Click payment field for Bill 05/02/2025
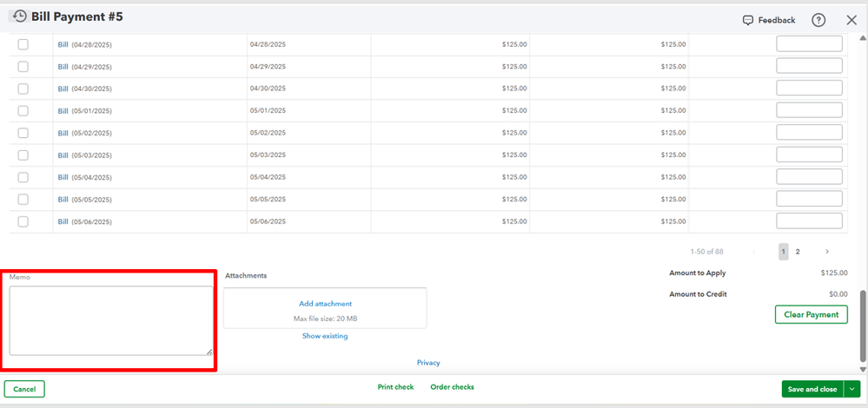The height and width of the screenshot is (408, 868). click(809, 132)
